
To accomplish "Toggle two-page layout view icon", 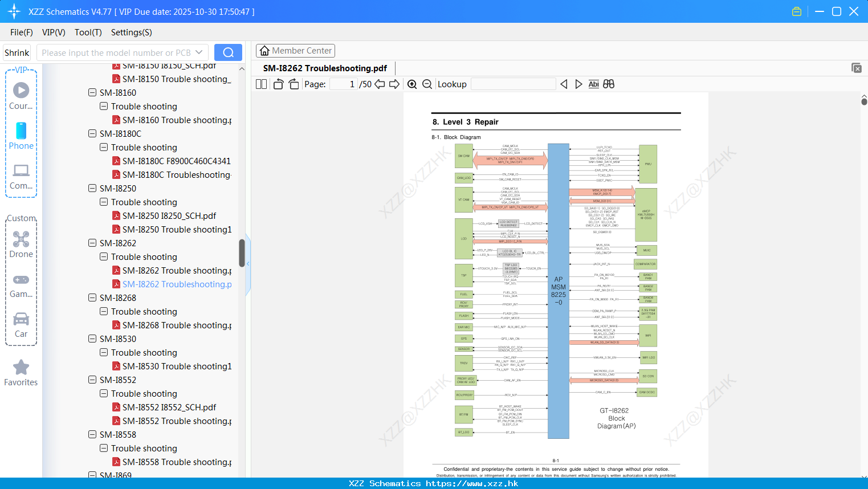I will [262, 84].
